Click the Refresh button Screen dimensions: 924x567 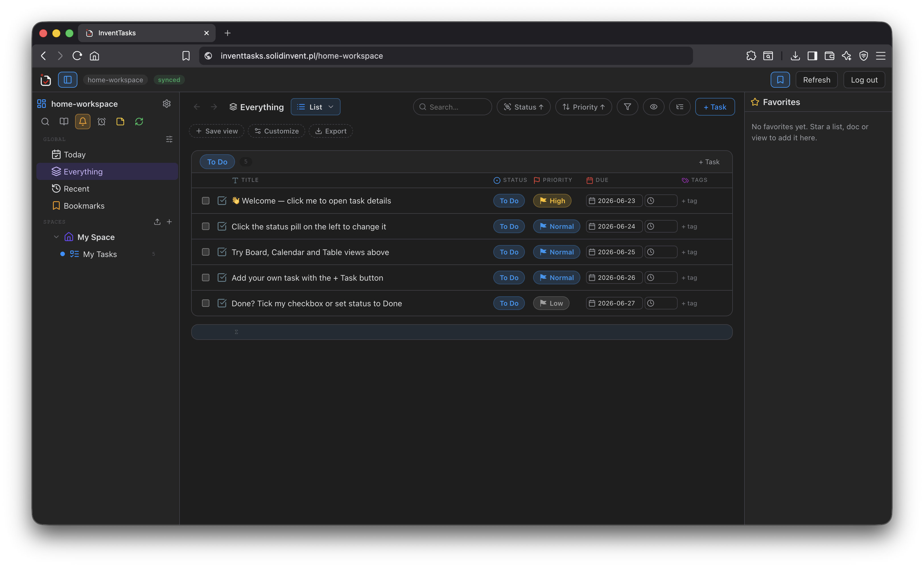[816, 79]
